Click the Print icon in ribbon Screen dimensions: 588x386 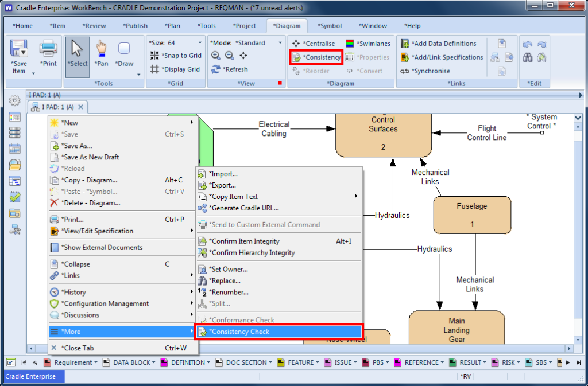[48, 49]
